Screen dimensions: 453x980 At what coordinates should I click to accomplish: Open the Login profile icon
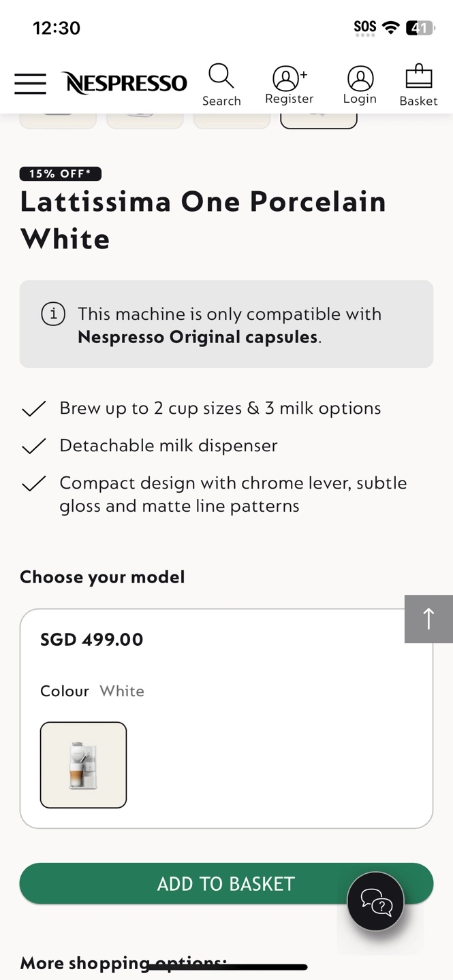tap(360, 84)
